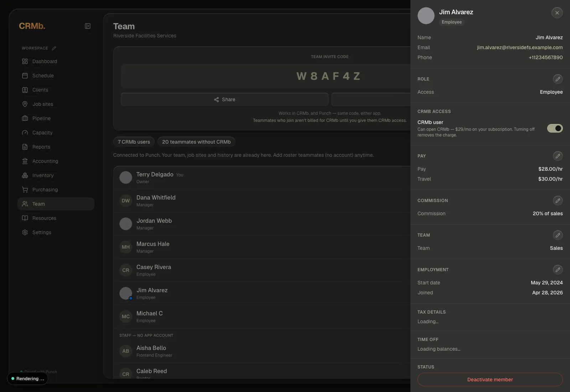Open Dashboard from the sidebar
This screenshot has width=570, height=392.
[56, 61]
